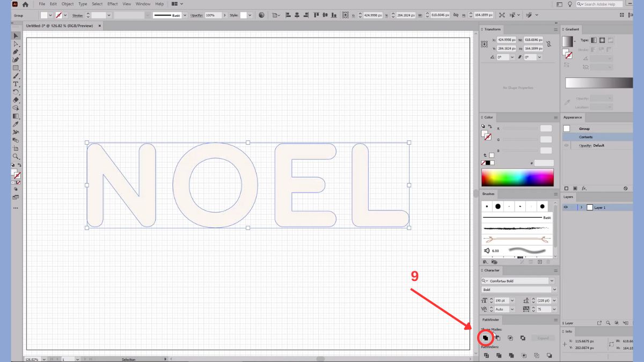
Task: Open the Effect menu
Action: 113,4
